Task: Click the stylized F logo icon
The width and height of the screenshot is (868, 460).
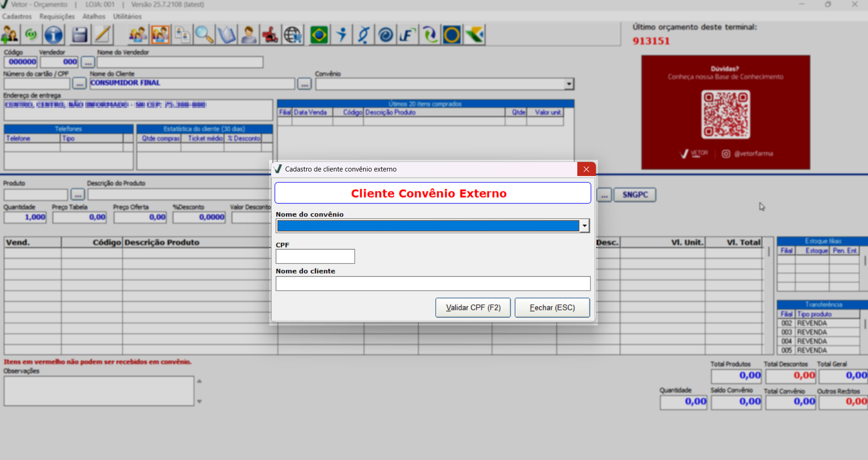Action: click(x=408, y=35)
